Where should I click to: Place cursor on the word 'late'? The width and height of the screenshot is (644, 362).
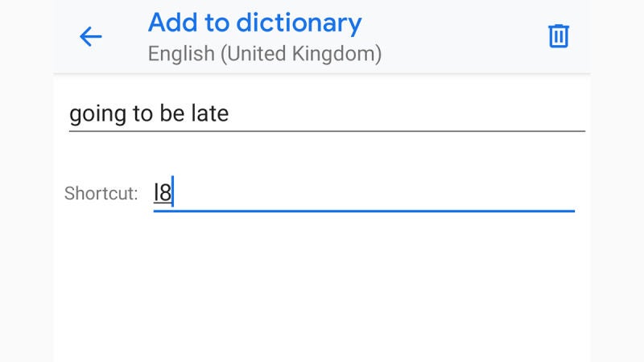click(210, 113)
